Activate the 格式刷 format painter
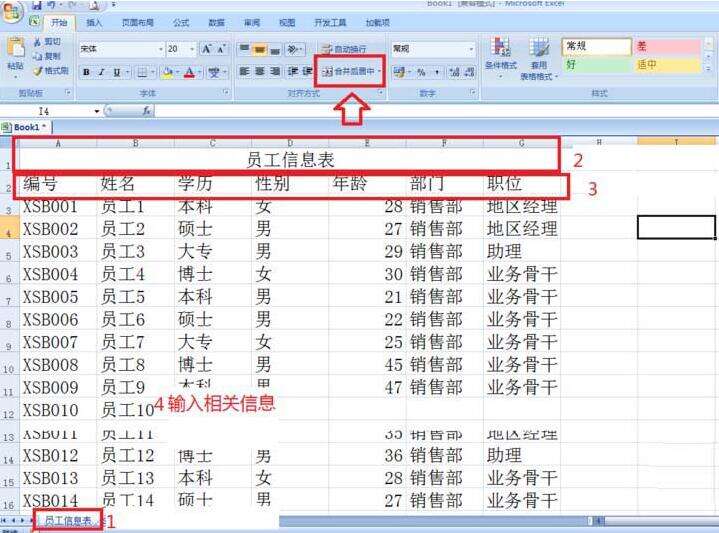This screenshot has width=719, height=533. (51, 71)
